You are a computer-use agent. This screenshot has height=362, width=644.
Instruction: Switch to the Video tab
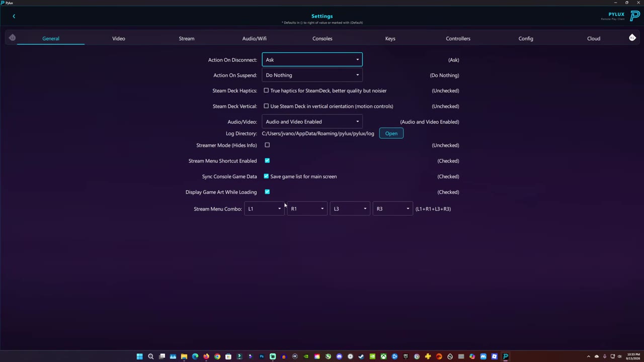(119, 38)
